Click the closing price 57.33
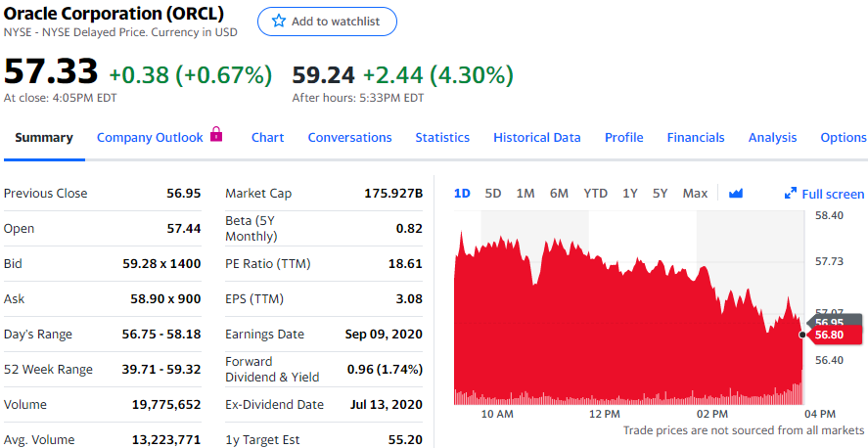Screen dimensions: 868x448 (x=51, y=72)
